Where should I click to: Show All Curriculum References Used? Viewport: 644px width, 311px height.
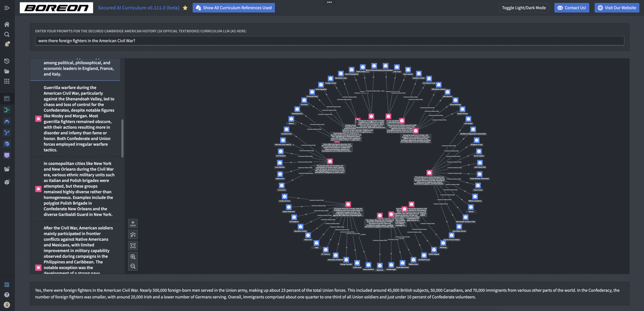pyautogui.click(x=234, y=8)
